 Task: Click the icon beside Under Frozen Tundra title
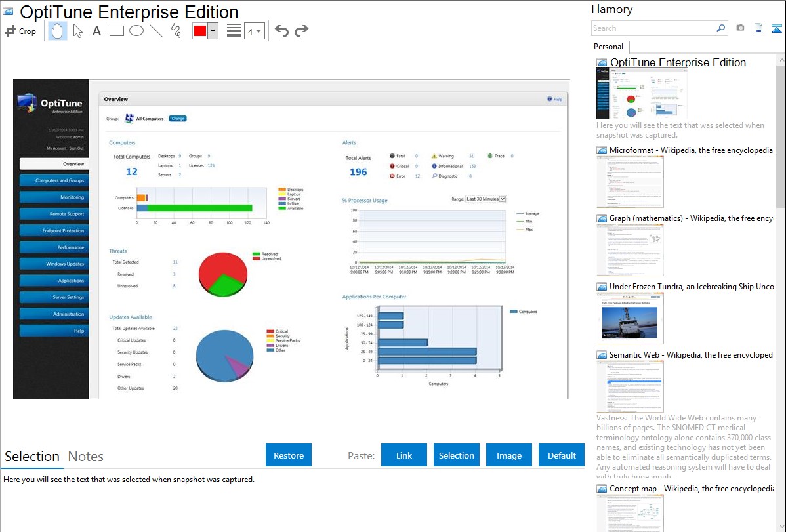[602, 287]
